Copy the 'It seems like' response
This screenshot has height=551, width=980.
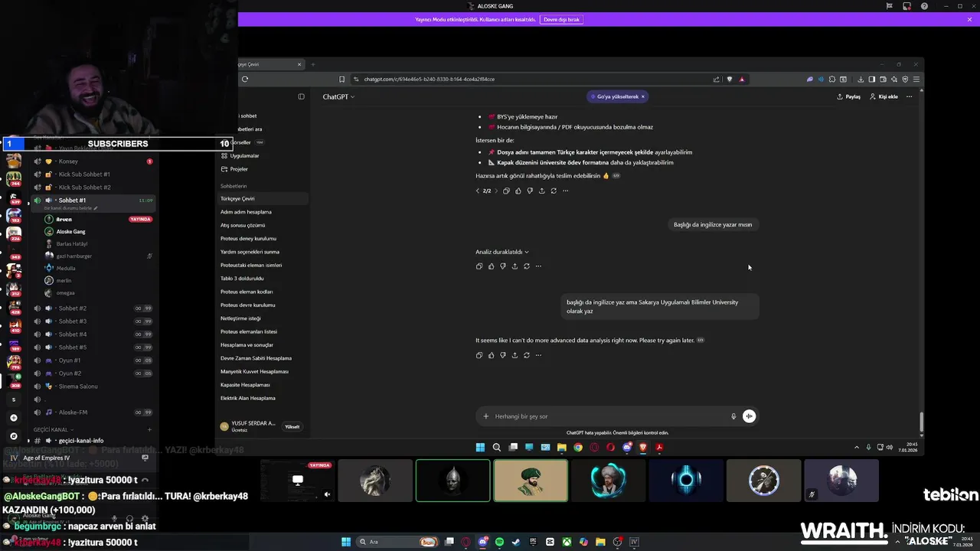479,355
